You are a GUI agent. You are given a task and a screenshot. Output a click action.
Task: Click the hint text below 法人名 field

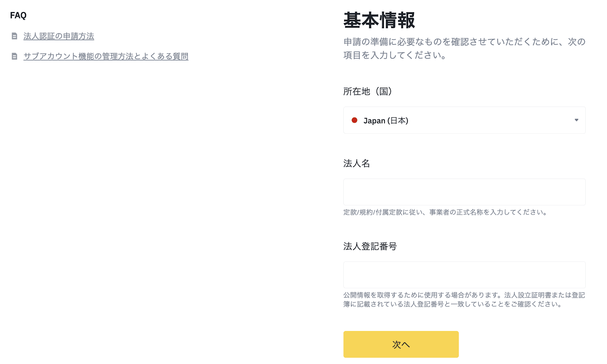pos(446,212)
